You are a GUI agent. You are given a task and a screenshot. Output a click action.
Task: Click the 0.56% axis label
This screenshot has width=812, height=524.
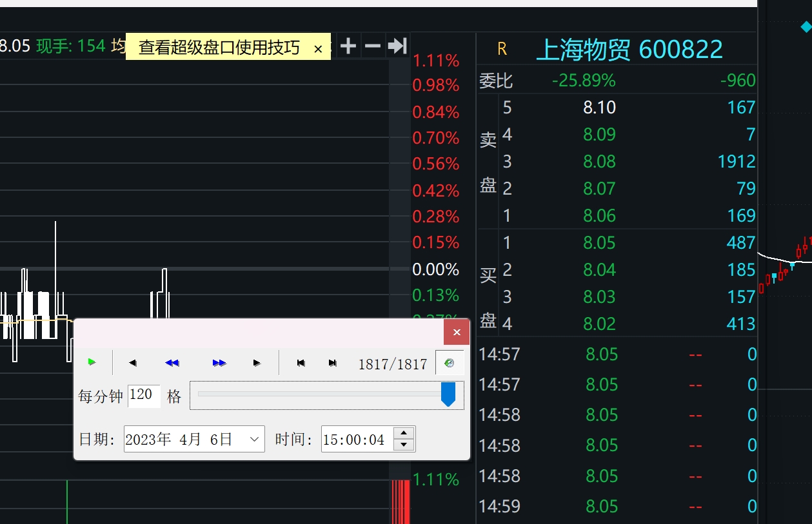436,164
